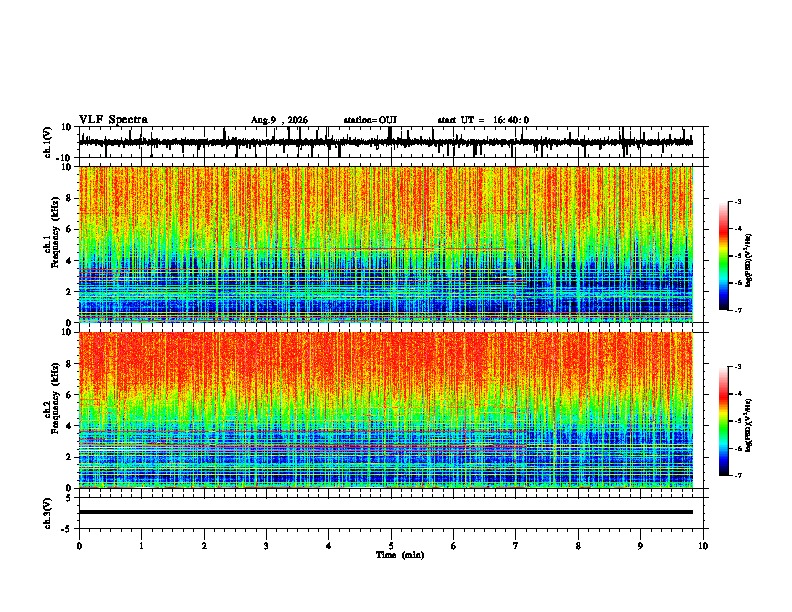The width and height of the screenshot is (792, 612).
Task: Click the ch.1 spectrogram color scale bar
Action: tap(723, 256)
